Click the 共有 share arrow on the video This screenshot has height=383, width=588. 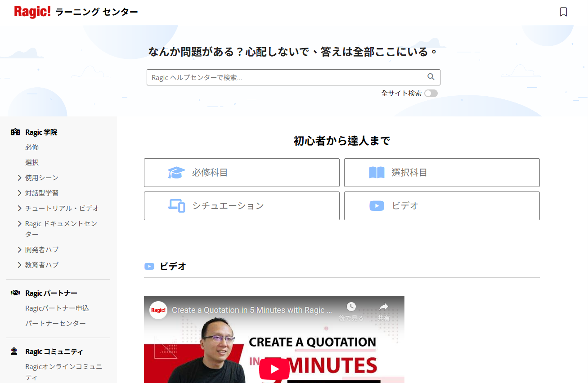click(x=383, y=307)
